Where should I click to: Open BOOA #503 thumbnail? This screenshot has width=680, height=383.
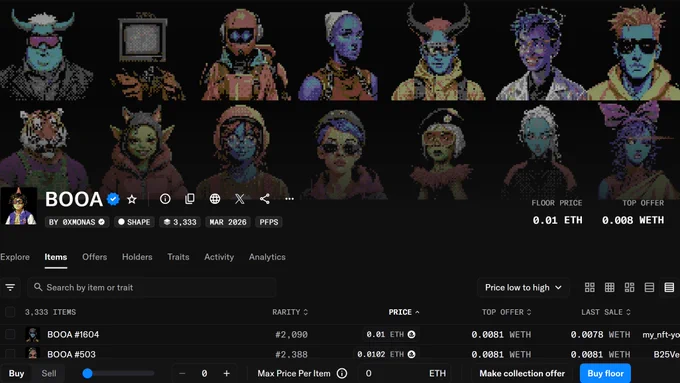pos(33,354)
